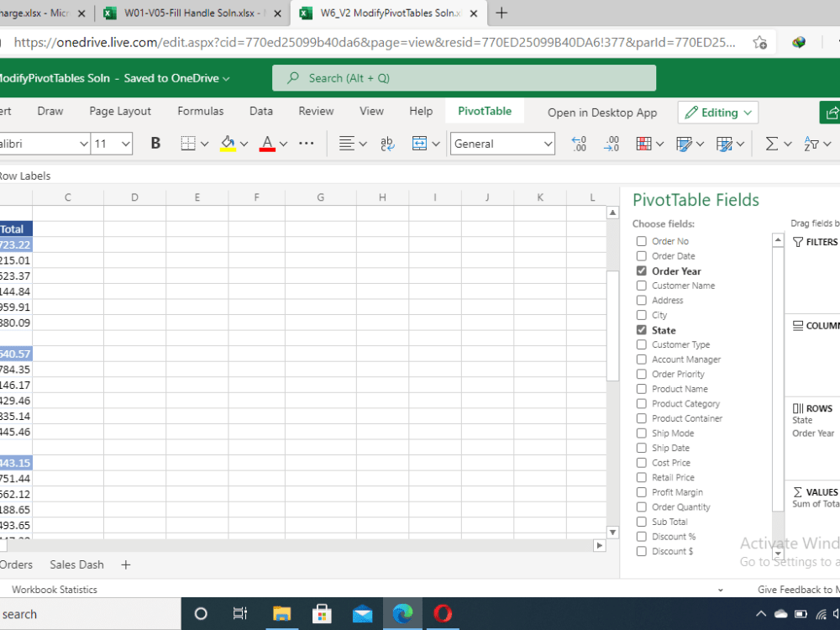This screenshot has width=840, height=630.
Task: Uncheck the Order Year field
Action: click(641, 271)
